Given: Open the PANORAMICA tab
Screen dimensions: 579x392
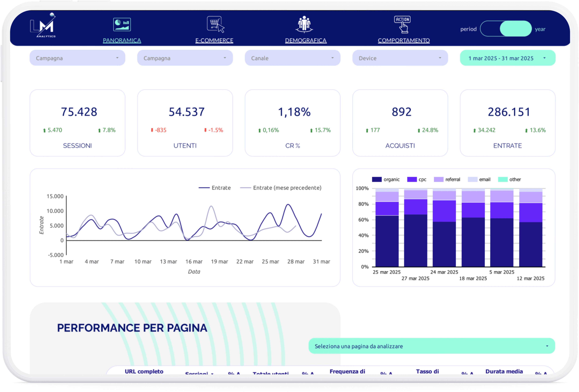Looking at the screenshot, I should click(x=122, y=40).
